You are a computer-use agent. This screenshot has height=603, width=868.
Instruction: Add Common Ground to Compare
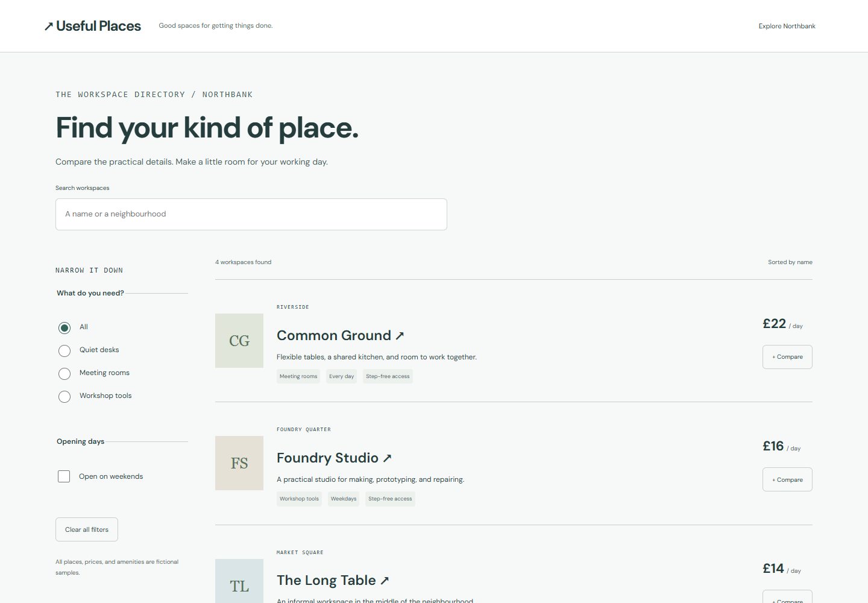(x=787, y=357)
